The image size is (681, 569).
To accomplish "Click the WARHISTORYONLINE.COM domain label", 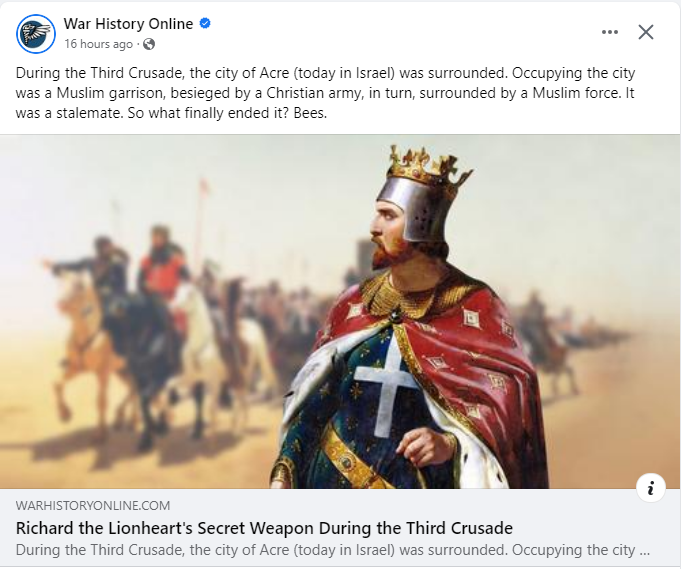I will point(93,506).
